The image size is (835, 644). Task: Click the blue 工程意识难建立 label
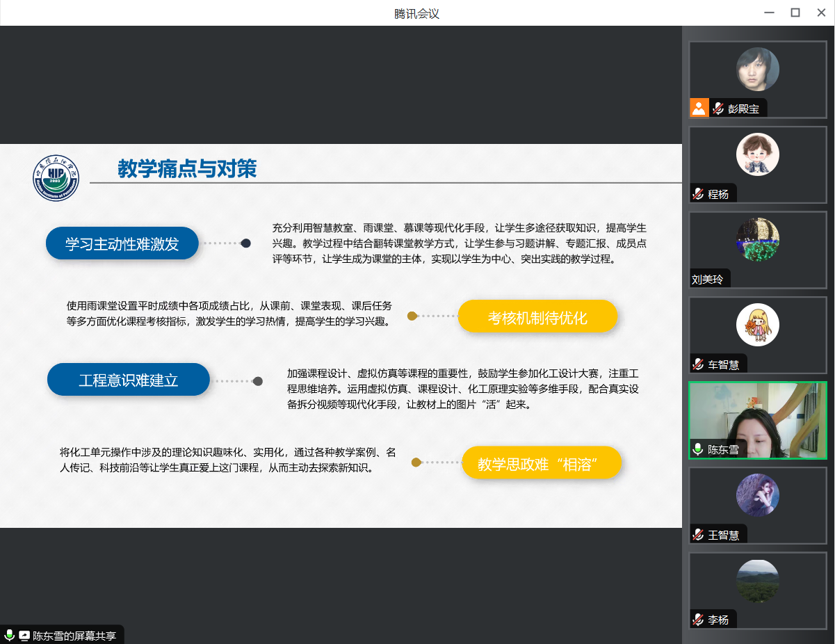129,380
